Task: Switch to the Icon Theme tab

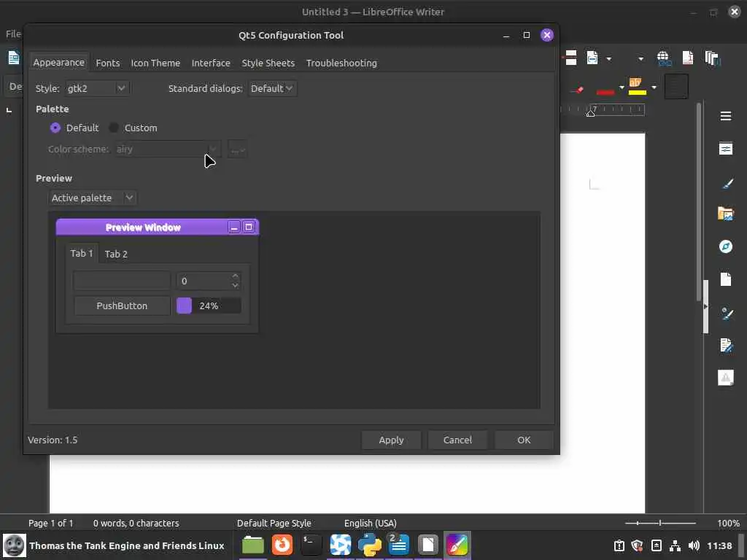Action: click(155, 63)
